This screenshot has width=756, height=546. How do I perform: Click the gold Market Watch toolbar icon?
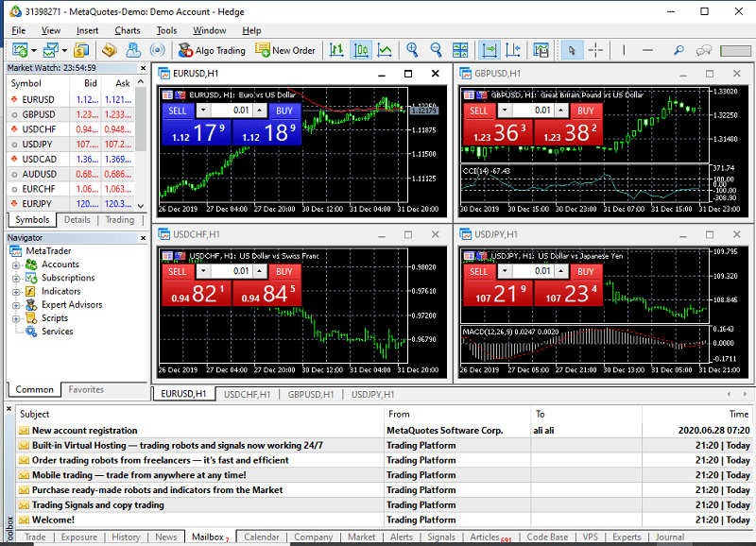click(x=81, y=50)
